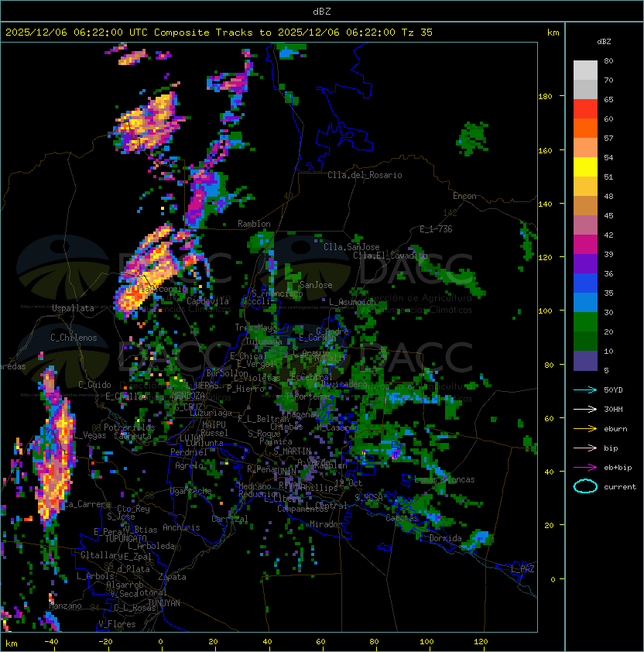644x652 pixels.
Task: Click the 'L_Vegas' map label
Action: (x=90, y=436)
